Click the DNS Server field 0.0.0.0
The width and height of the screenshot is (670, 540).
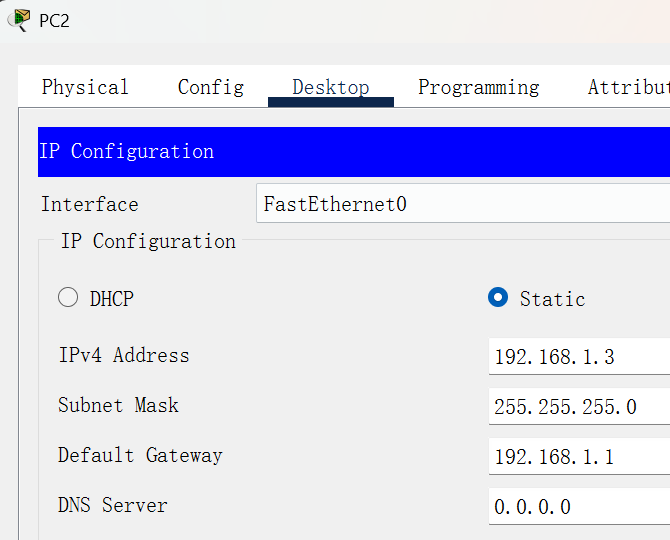pyautogui.click(x=579, y=506)
